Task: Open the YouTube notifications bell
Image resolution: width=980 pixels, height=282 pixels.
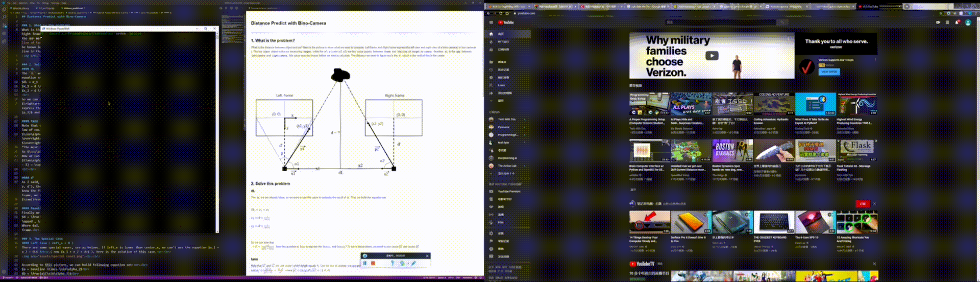Action: [957, 22]
